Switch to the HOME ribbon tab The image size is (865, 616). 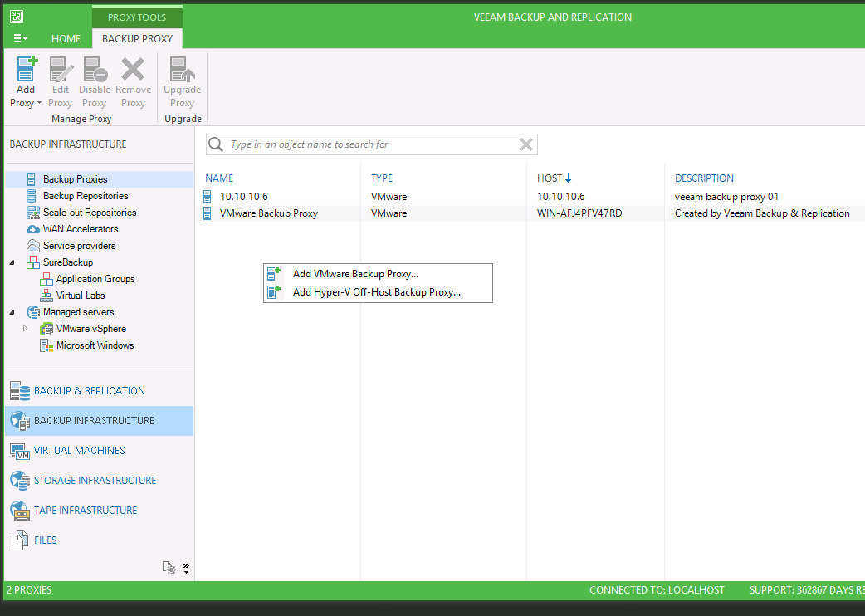(66, 38)
